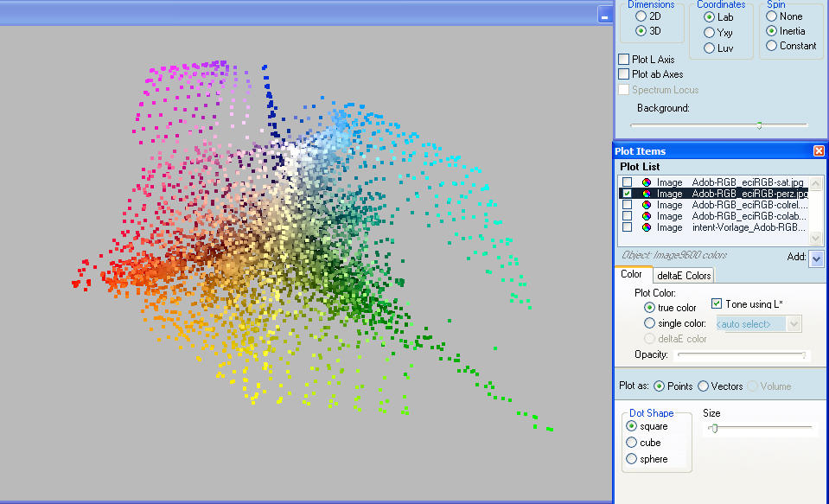Enable the Adob-RGB_eciRGB-sat.jpg plot checkbox

628,182
